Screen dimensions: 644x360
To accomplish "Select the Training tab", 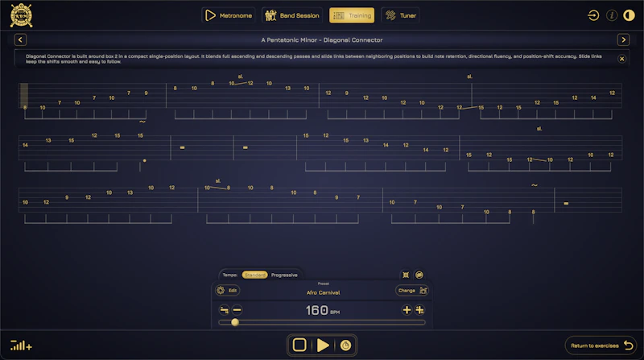I will (x=352, y=15).
